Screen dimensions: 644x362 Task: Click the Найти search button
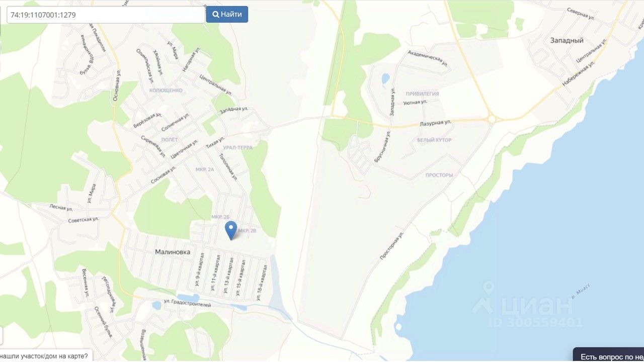click(x=227, y=14)
